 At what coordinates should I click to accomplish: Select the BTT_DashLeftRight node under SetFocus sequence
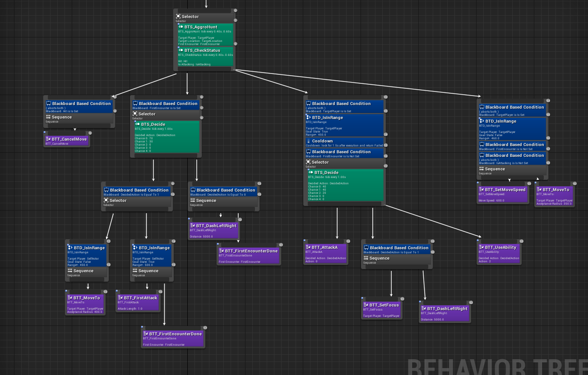pyautogui.click(x=444, y=312)
